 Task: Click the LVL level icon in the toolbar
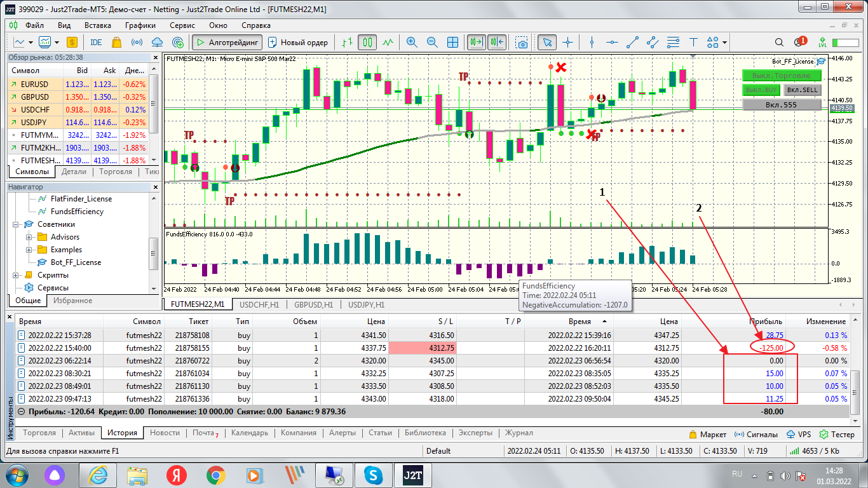pyautogui.click(x=823, y=43)
